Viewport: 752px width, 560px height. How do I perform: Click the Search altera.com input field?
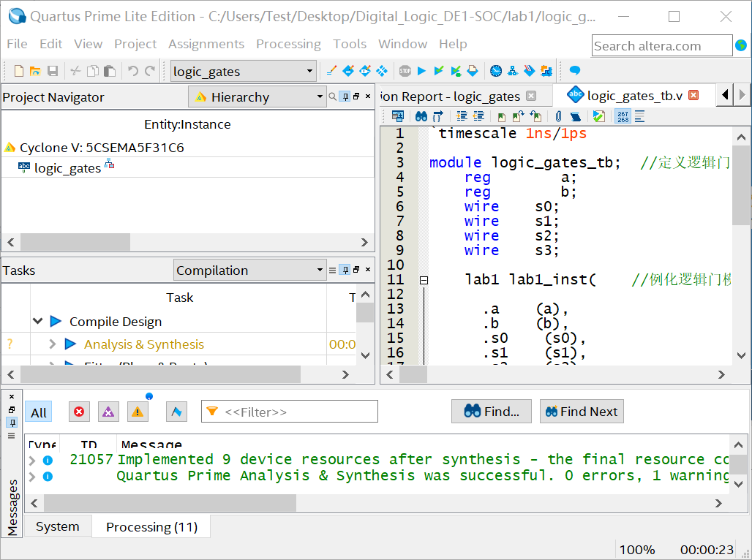[662, 46]
